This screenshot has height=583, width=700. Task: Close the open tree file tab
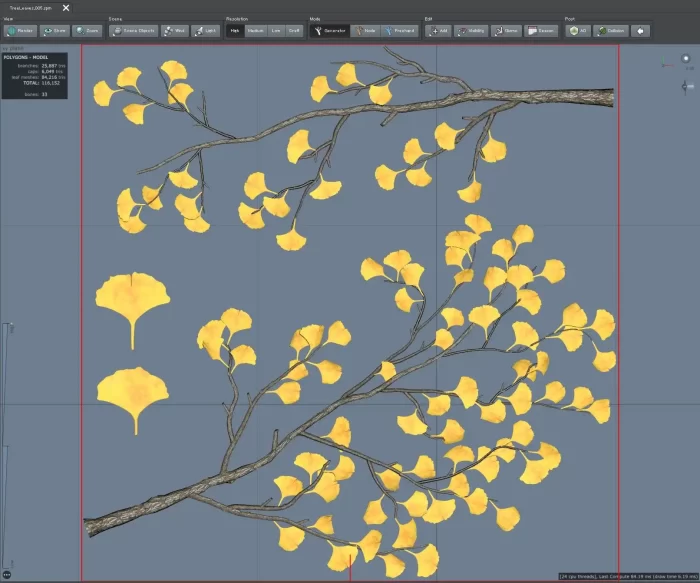66,7
